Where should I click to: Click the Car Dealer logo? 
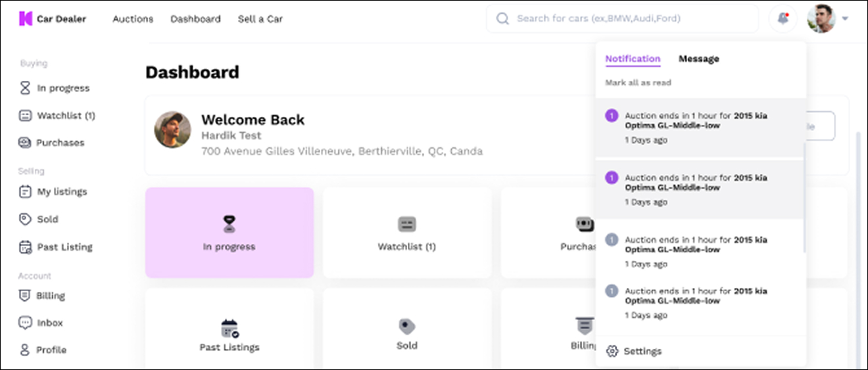point(53,18)
